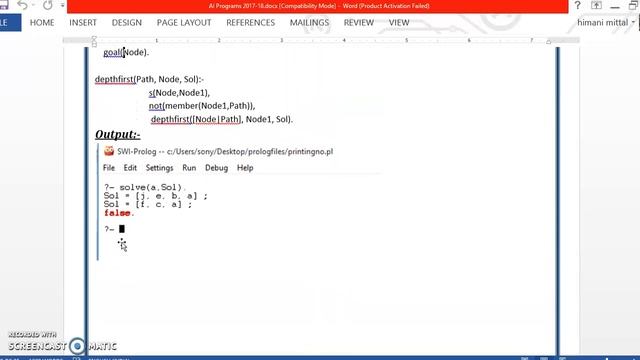
Task: Switch to the REFERENCES tab
Action: pos(251,23)
